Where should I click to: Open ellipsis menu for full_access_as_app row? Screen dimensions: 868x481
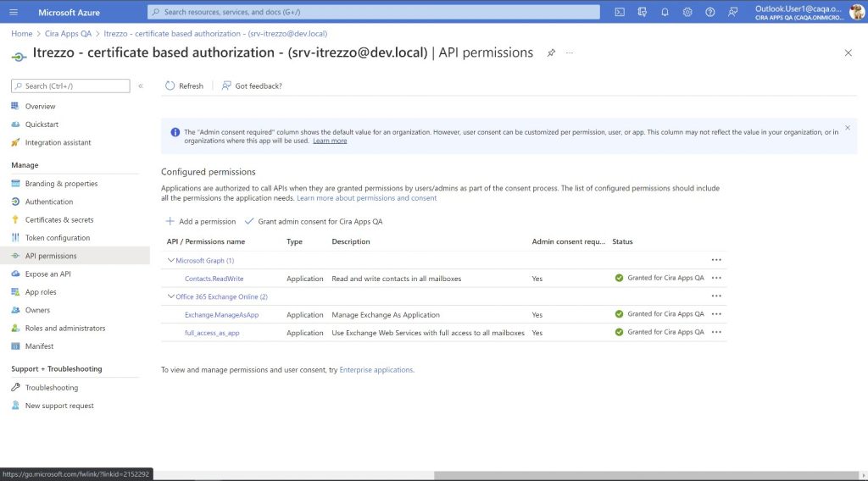coord(716,332)
